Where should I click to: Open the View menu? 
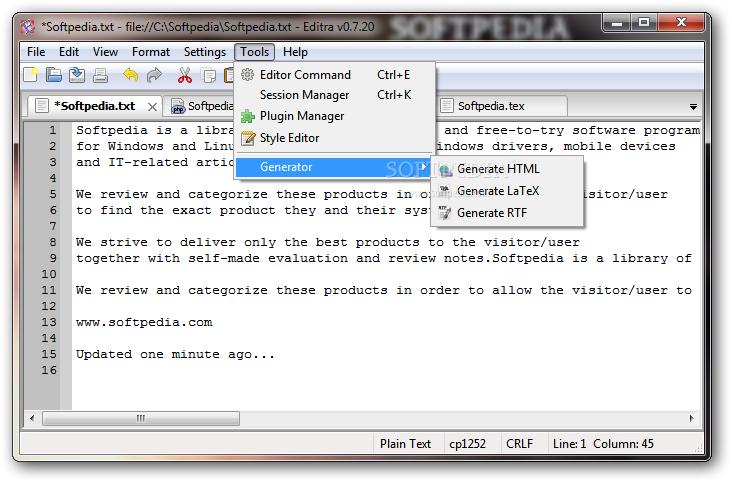coord(105,52)
